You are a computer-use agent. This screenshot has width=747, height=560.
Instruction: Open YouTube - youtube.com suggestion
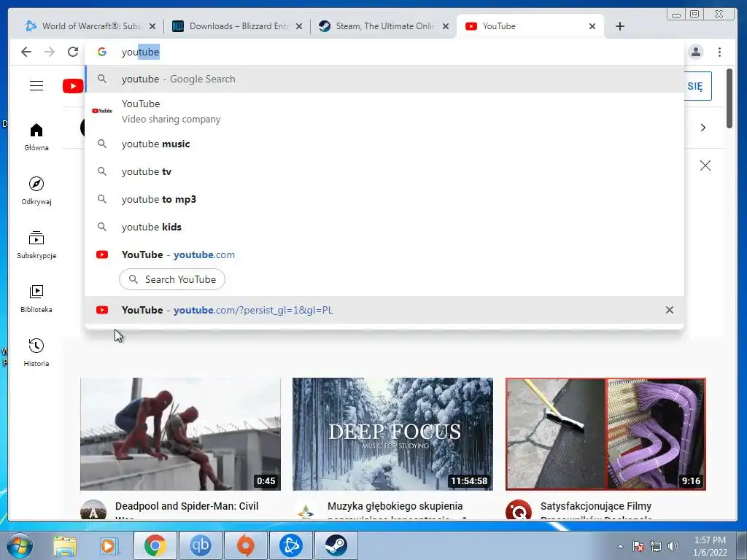pyautogui.click(x=384, y=254)
